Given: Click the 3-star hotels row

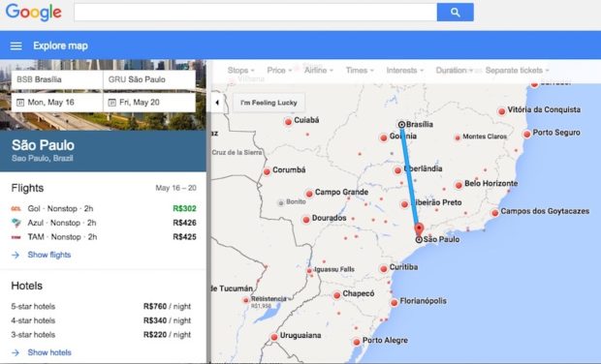Looking at the screenshot, I should (101, 335).
